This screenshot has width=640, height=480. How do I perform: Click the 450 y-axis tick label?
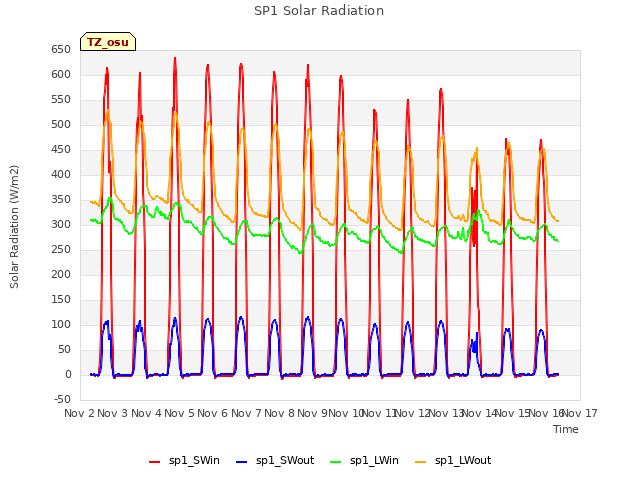[61, 150]
